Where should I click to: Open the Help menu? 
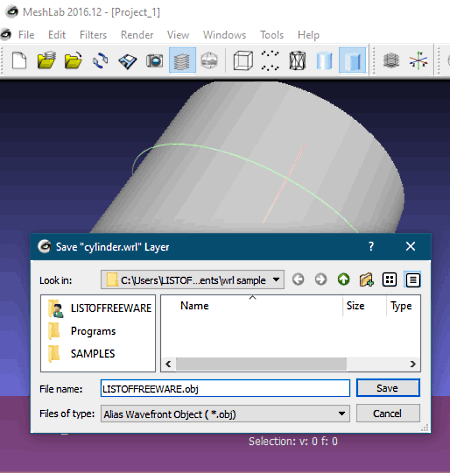click(309, 35)
